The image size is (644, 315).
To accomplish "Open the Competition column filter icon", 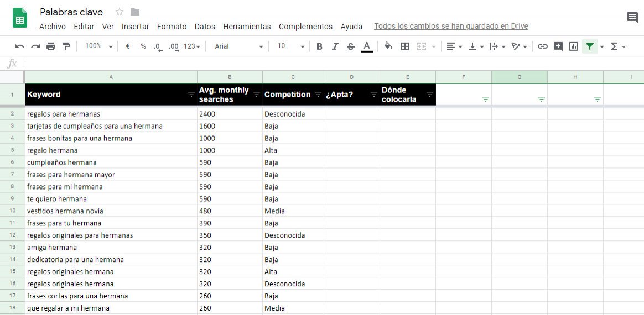I will point(318,95).
